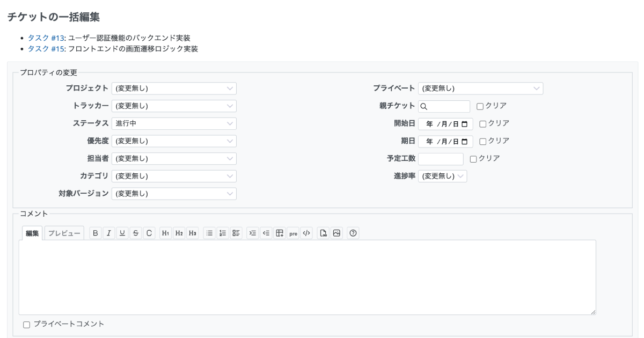Click the strikethrough formatting icon

pyautogui.click(x=136, y=233)
